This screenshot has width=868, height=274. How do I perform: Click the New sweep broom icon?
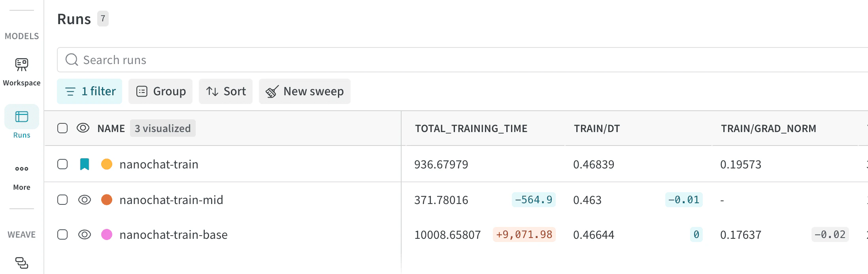pos(271,91)
